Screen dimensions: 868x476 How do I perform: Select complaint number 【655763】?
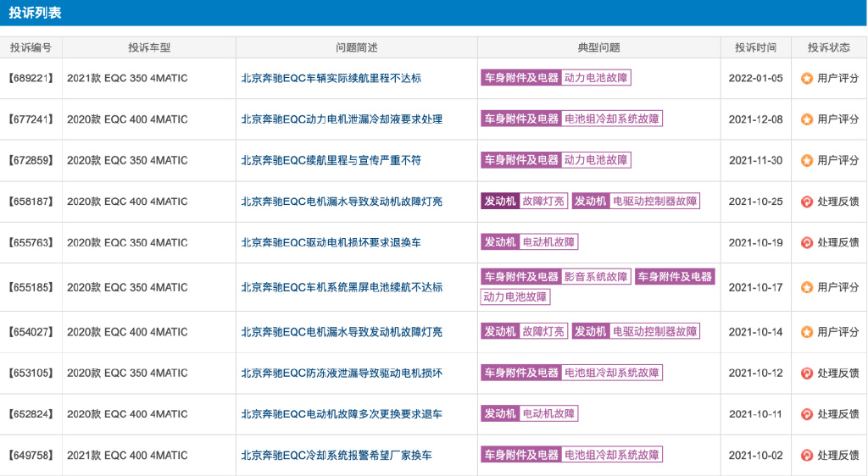tap(31, 243)
